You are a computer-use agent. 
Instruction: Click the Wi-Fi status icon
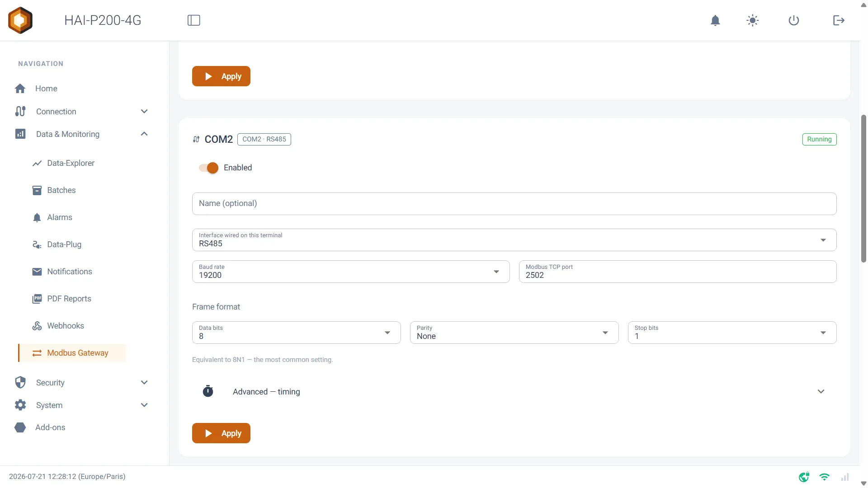coord(825,477)
